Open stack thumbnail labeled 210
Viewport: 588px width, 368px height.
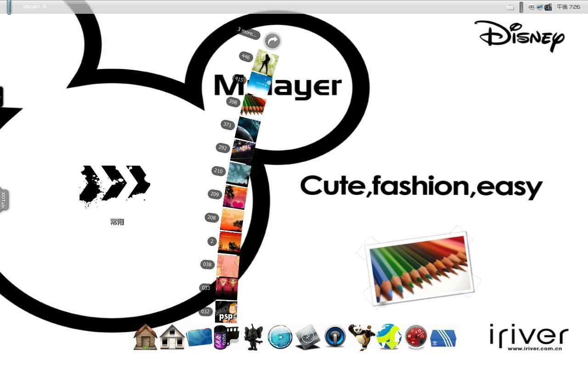(239, 174)
